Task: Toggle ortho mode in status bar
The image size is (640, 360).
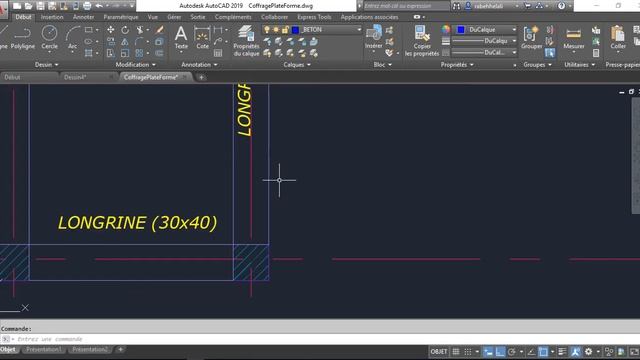Action: pos(500,351)
